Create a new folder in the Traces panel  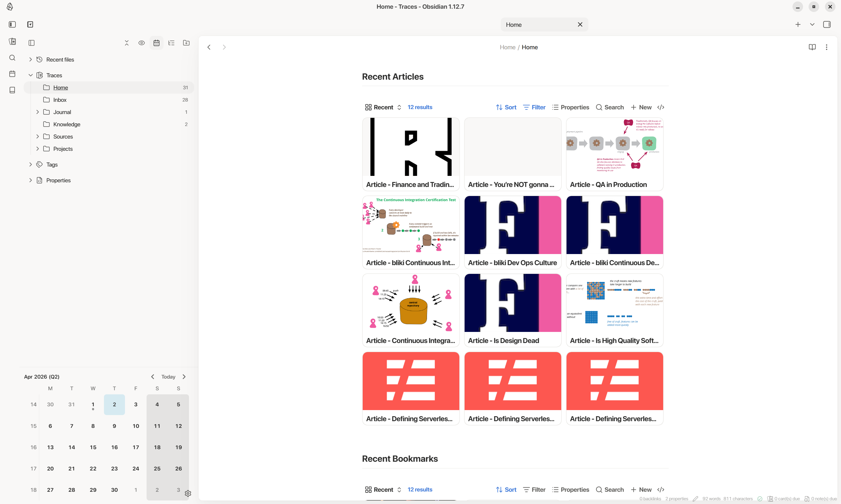[186, 43]
